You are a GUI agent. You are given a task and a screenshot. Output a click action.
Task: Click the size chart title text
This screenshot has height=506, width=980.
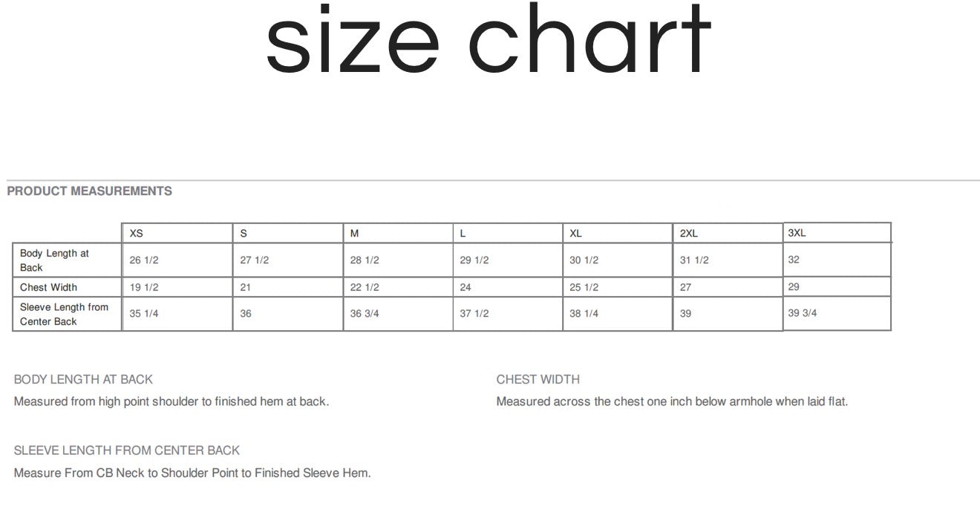(x=489, y=39)
